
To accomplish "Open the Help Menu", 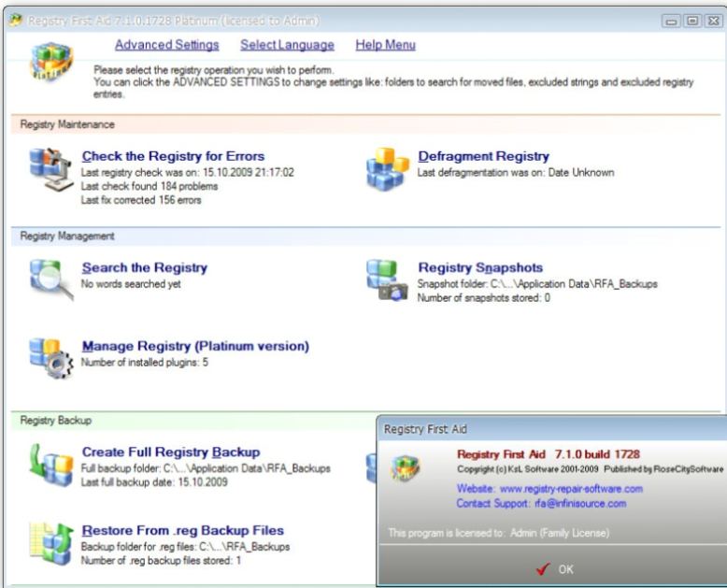I will 385,45.
